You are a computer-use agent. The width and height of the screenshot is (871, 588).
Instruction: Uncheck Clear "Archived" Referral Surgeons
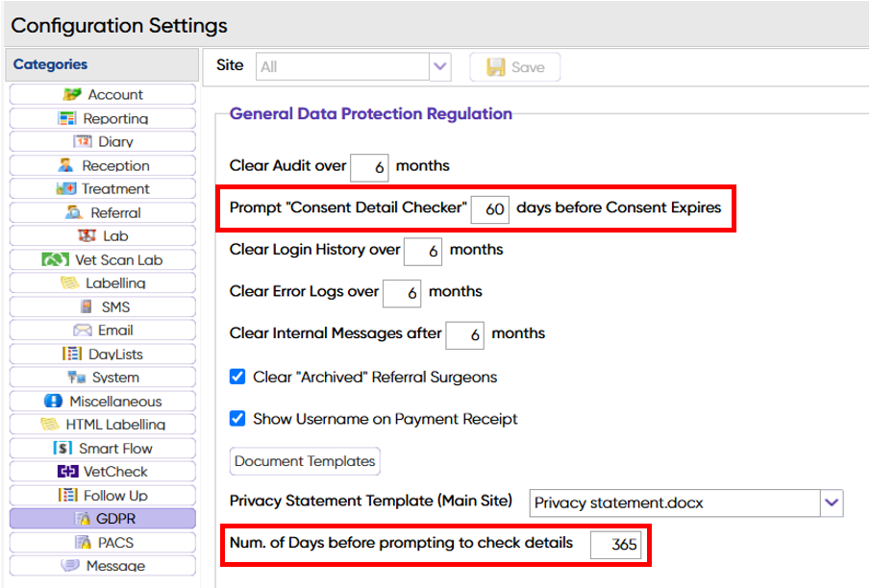click(x=237, y=377)
